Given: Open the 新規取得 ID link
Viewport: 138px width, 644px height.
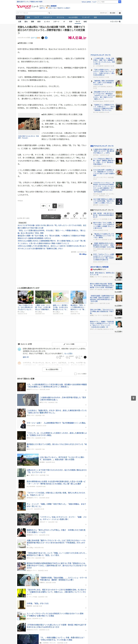Looking at the screenshot, I should click(x=54, y=6).
